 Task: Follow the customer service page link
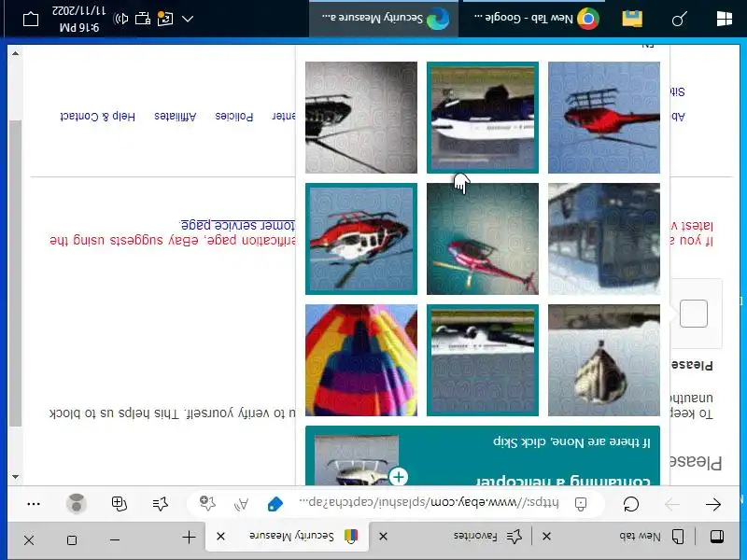coord(238,225)
